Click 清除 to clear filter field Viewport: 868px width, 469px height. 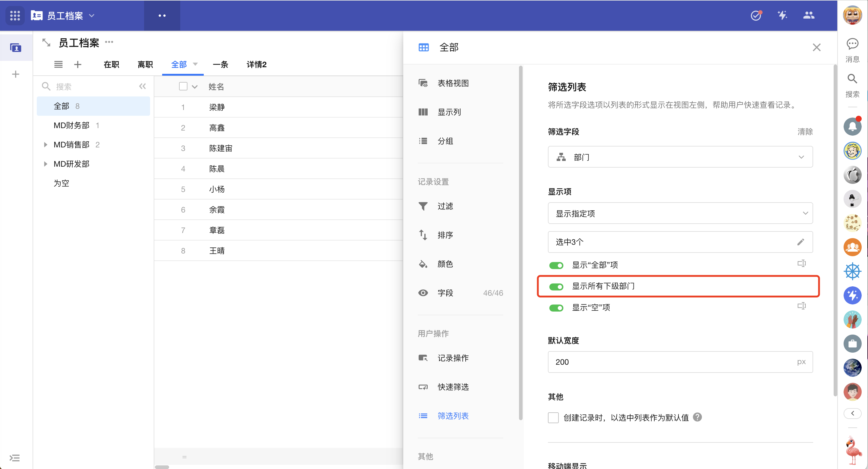[x=805, y=132]
